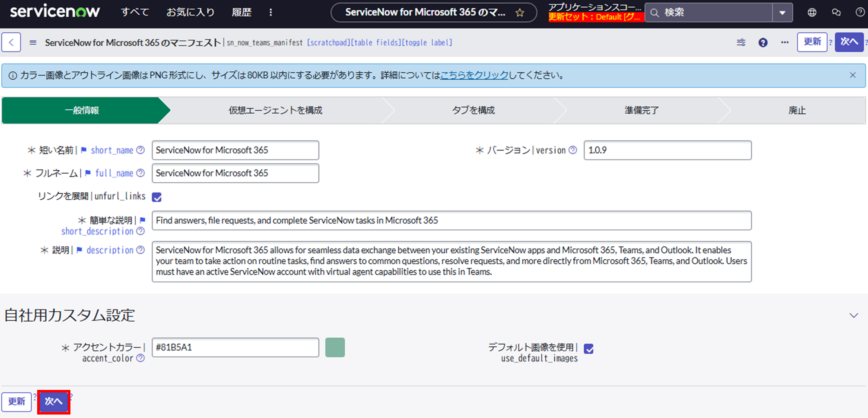The image size is (868, 418).
Task: Expand the search box dropdown arrow
Action: coord(782,13)
